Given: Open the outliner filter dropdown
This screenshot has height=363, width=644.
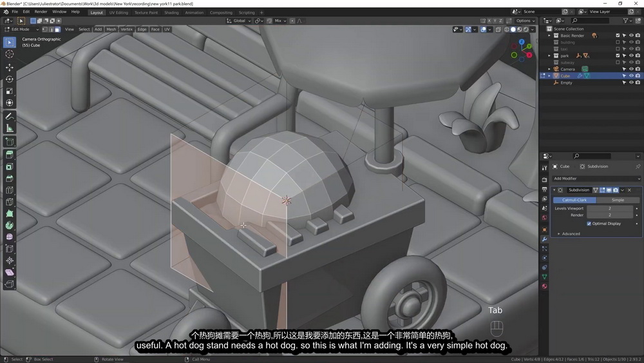Looking at the screenshot, I should point(627,21).
